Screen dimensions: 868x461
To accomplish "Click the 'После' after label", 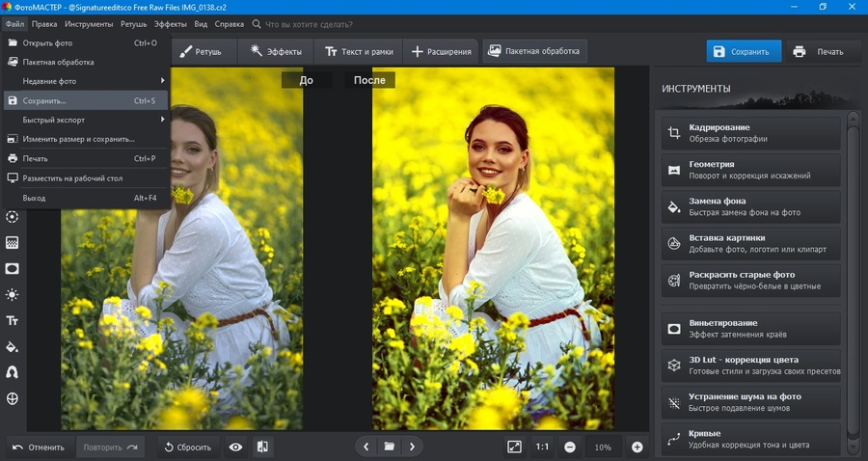I will pyautogui.click(x=369, y=80).
